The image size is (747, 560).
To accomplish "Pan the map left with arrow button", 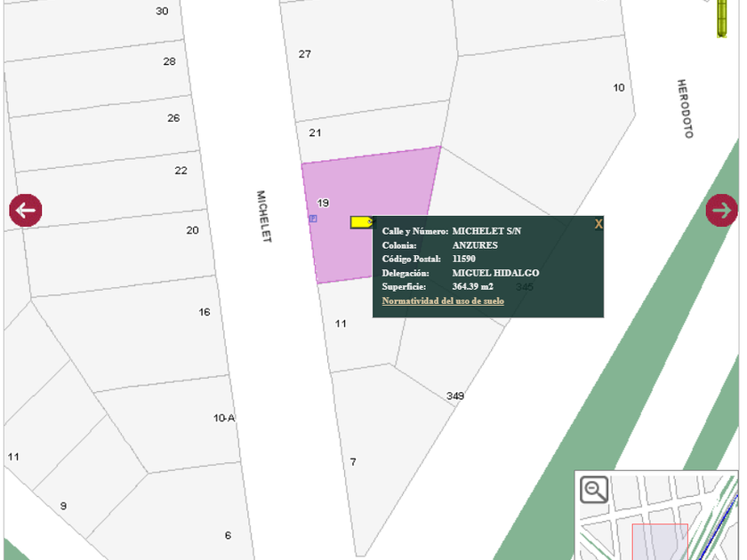I will (x=26, y=211).
